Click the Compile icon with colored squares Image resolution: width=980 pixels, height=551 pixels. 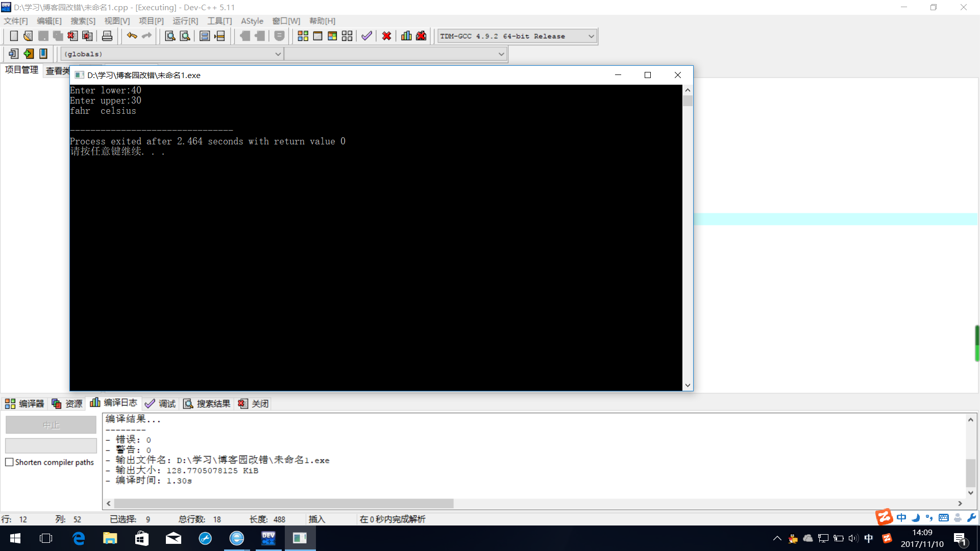click(303, 36)
